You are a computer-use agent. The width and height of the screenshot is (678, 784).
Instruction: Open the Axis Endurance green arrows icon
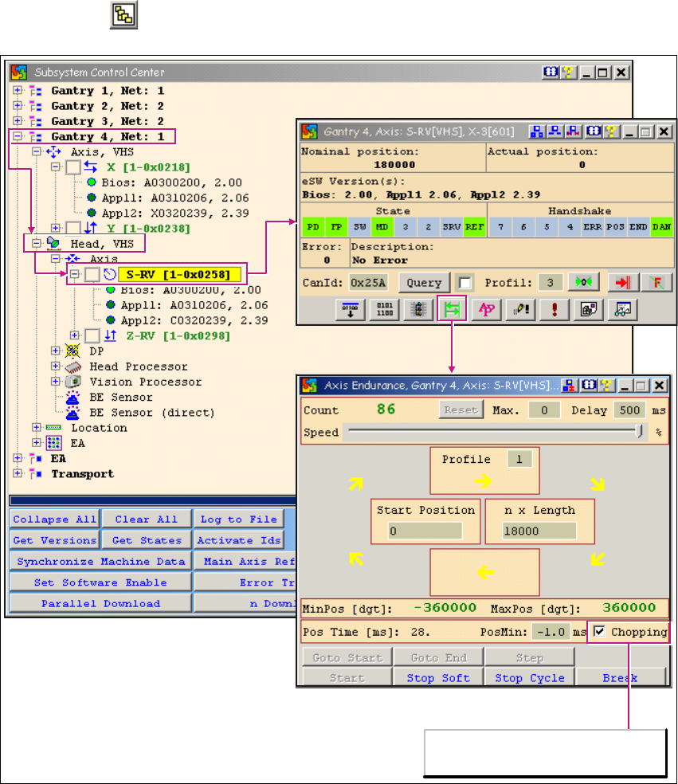click(x=451, y=309)
